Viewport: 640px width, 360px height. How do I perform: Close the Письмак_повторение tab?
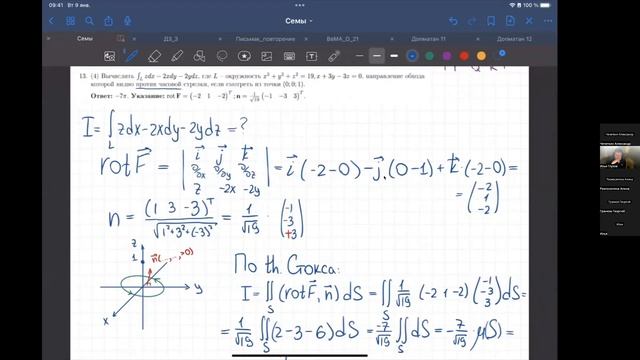pyautogui.click(x=220, y=39)
